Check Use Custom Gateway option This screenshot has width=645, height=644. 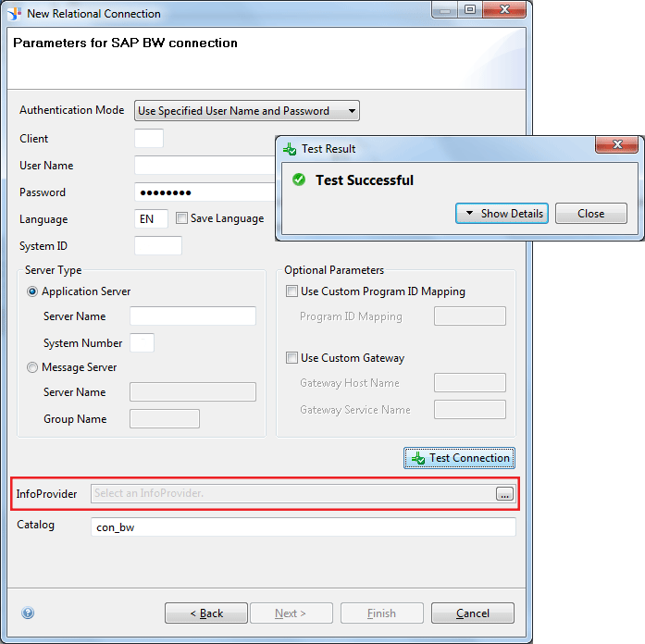tap(291, 358)
